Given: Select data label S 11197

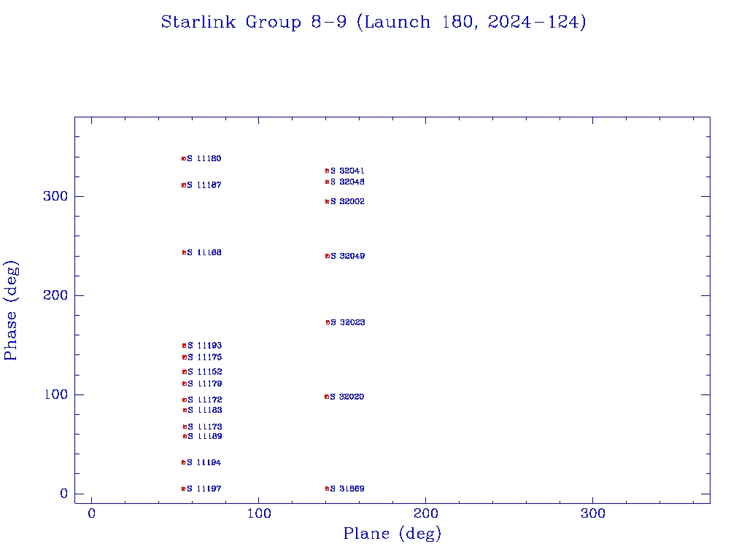Looking at the screenshot, I should tap(204, 489).
